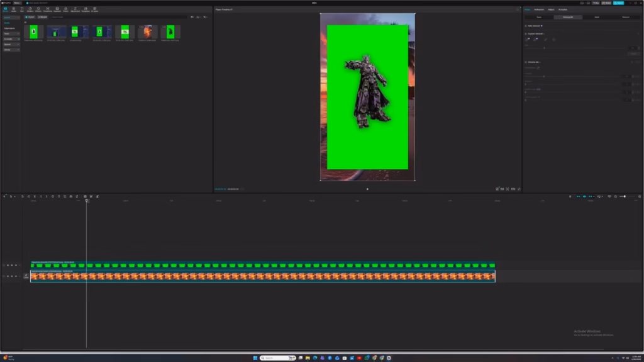Image resolution: width=644 pixels, height=362 pixels.
Task: Mute the green screen overlay track
Action: [16, 265]
